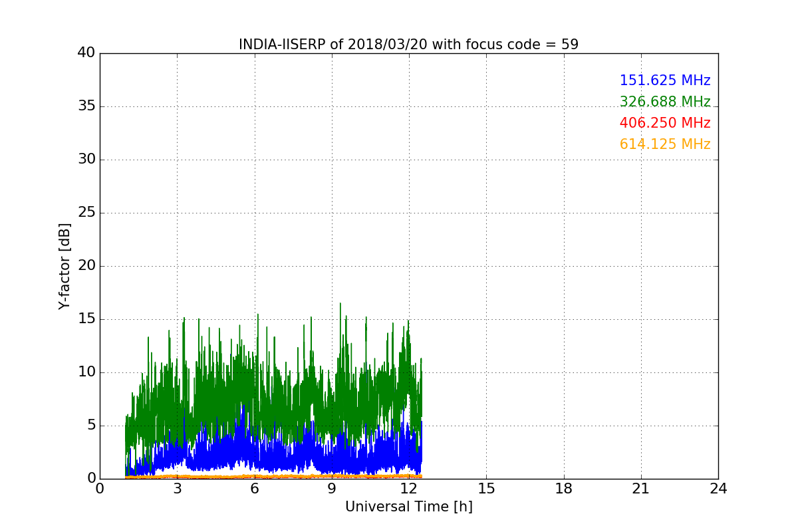
Task: Click the x-axis tick label 12
Action: [409, 488]
